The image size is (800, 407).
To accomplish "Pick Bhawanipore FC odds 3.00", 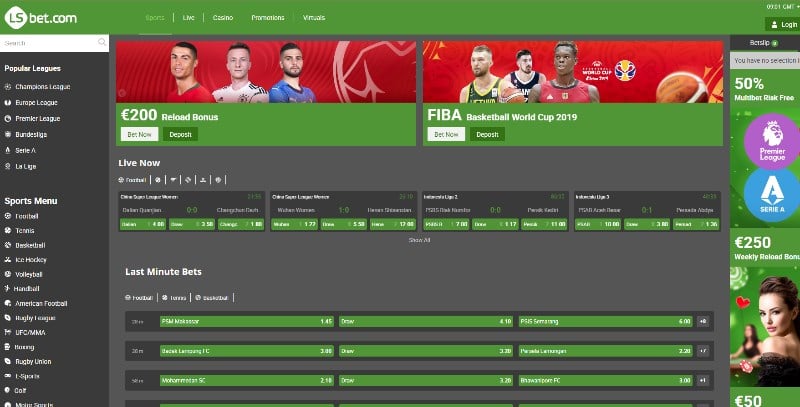I will 606,380.
